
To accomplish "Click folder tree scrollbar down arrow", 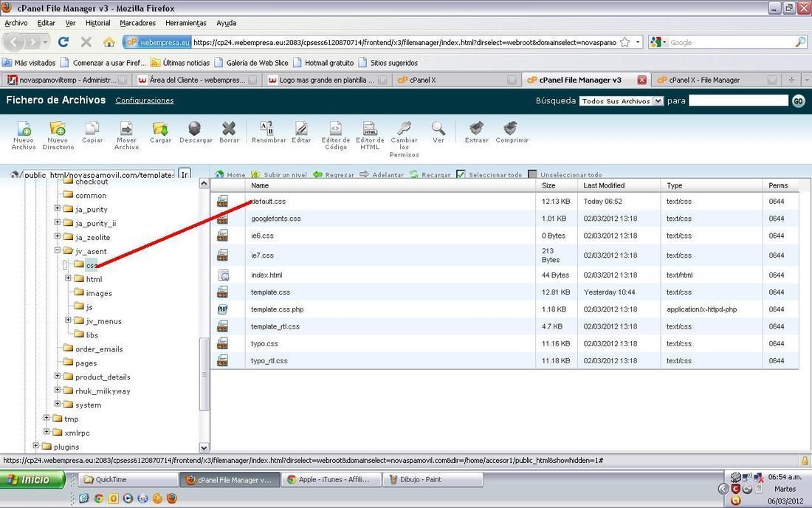I will click(204, 448).
